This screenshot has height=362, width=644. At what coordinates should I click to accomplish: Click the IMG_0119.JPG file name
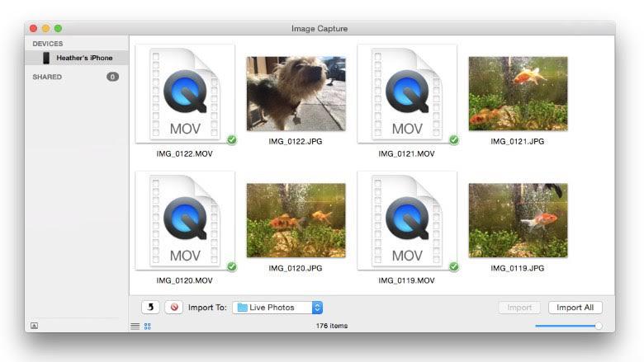(518, 268)
